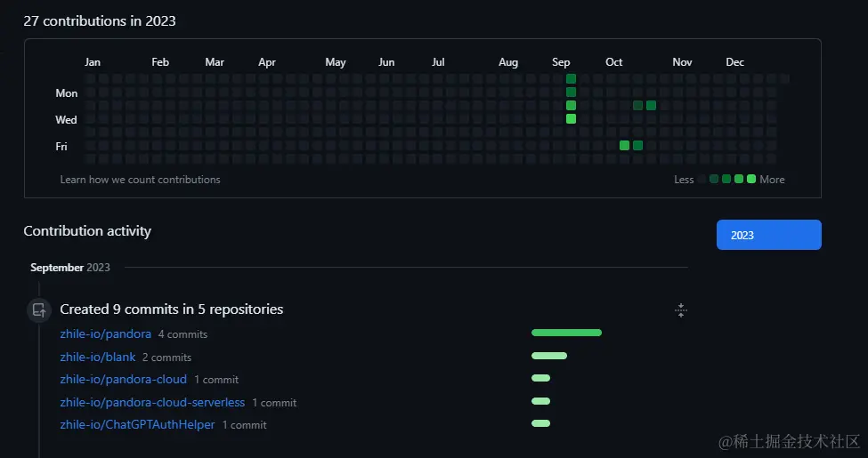
Task: Select the September Sunday green contribution cell
Action: pos(571,79)
